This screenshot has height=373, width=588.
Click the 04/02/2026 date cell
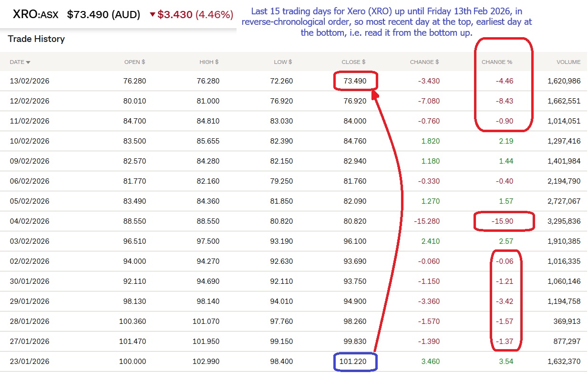[30, 221]
